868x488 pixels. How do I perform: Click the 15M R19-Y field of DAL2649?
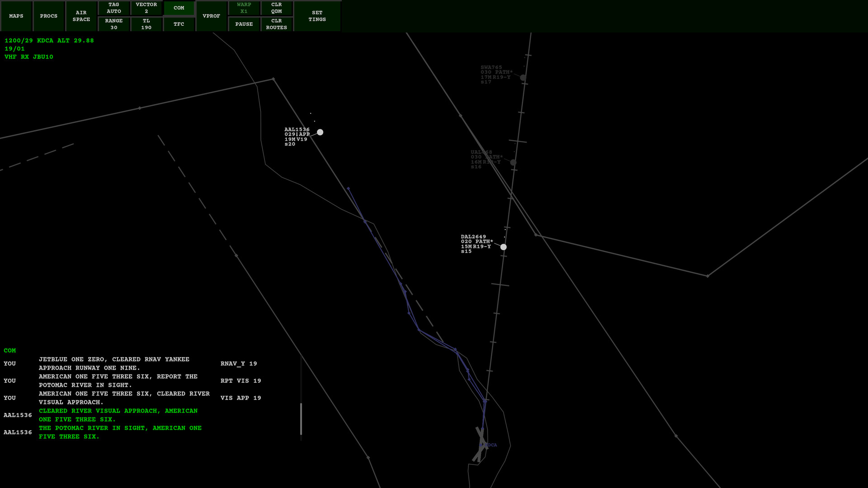click(x=476, y=247)
